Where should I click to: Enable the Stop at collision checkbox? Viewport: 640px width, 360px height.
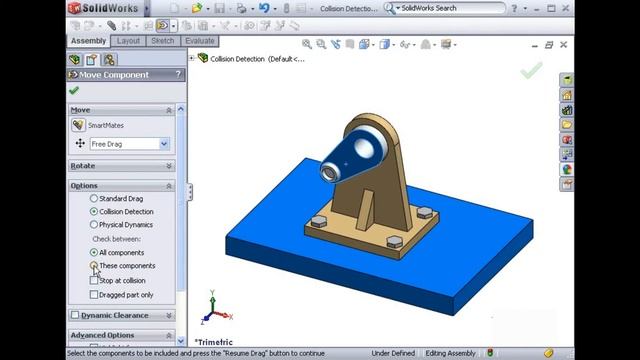pyautogui.click(x=94, y=280)
